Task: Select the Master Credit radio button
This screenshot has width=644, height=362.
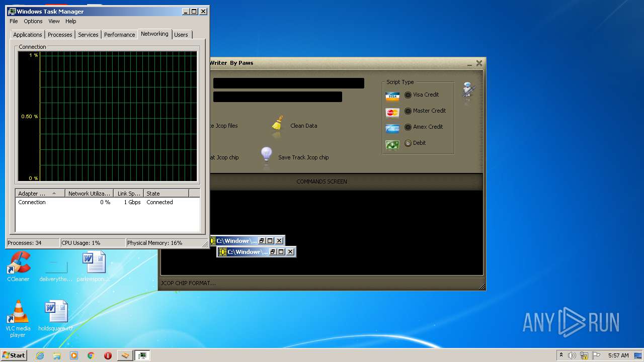Action: pos(408,111)
